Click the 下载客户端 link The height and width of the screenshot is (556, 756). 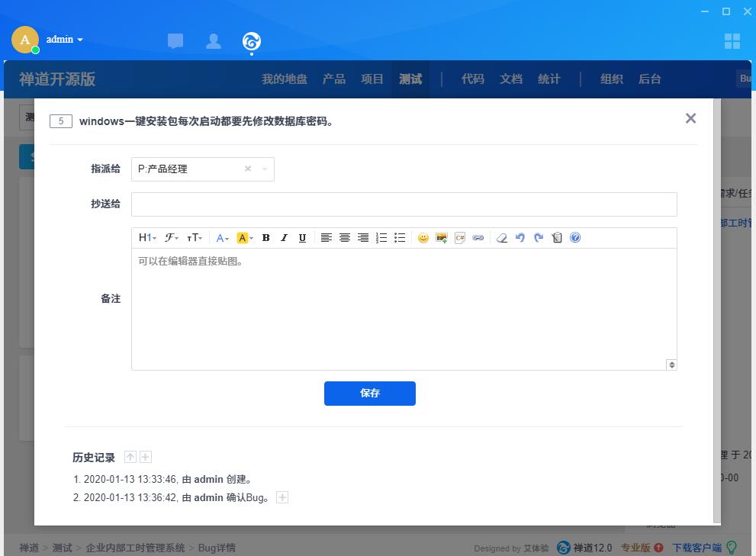click(696, 548)
